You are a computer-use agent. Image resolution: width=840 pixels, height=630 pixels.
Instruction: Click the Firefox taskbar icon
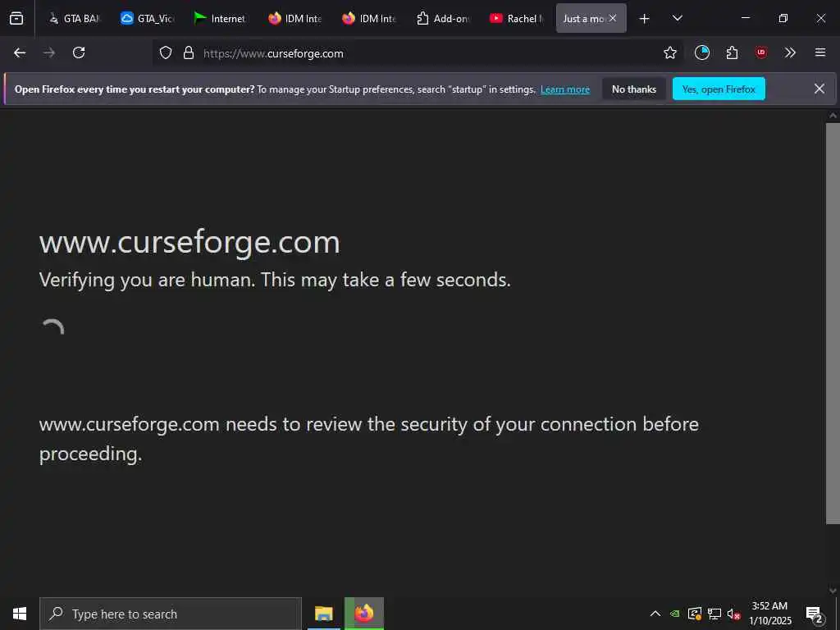coord(364,614)
